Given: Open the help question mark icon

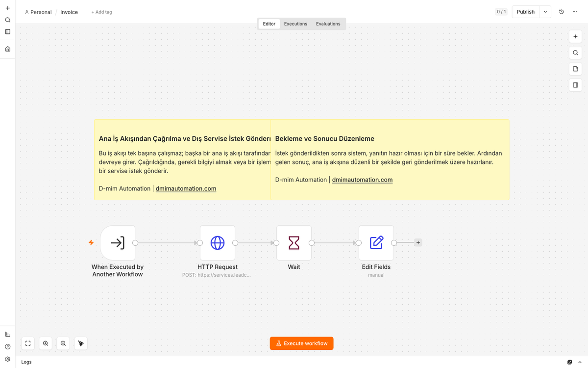Looking at the screenshot, I should pos(7,347).
